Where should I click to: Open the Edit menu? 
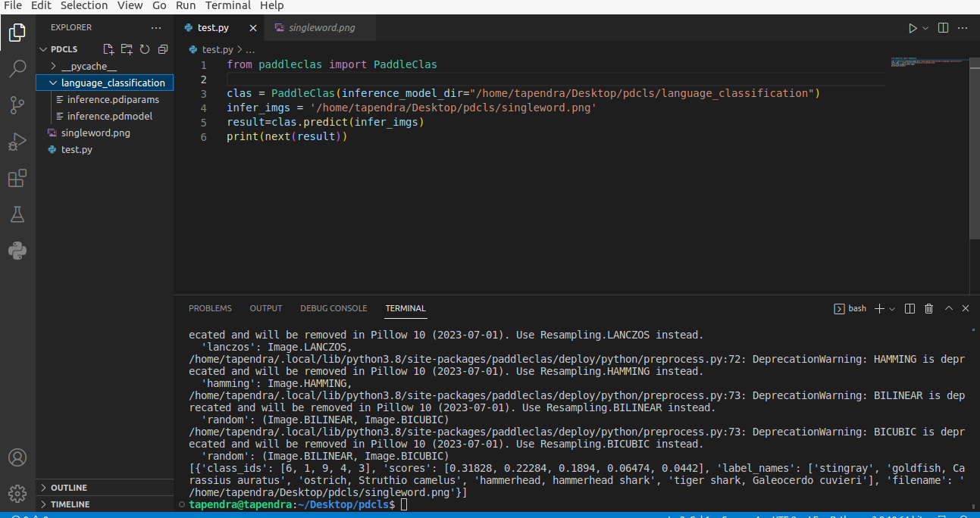point(41,5)
